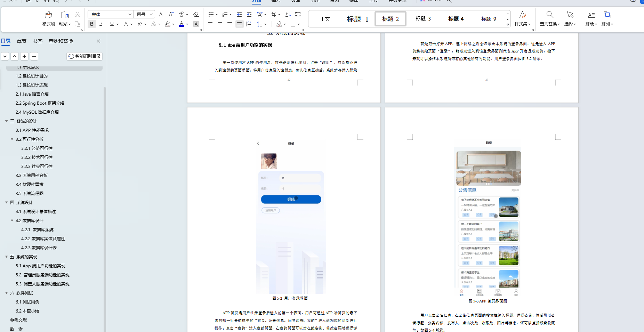Click the Paste (粘贴) clipboard icon
Screen dimensions: 644x332
(65, 15)
